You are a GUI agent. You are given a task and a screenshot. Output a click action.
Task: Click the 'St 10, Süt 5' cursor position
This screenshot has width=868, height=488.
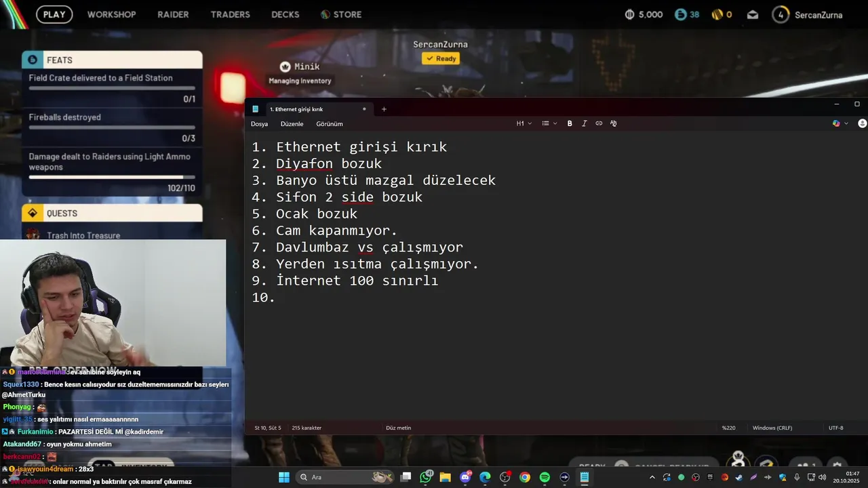click(x=268, y=428)
